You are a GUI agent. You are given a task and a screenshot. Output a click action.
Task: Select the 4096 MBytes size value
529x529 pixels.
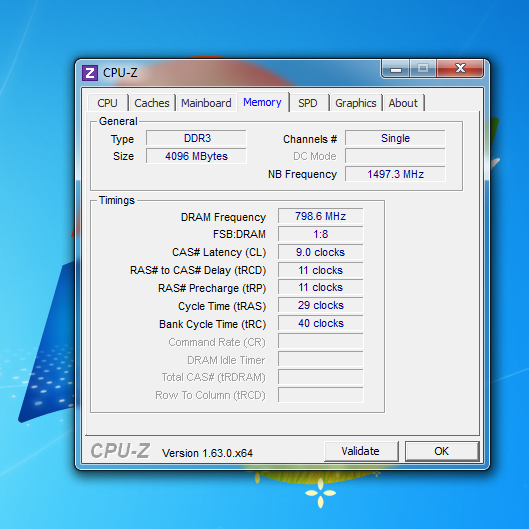point(197,156)
